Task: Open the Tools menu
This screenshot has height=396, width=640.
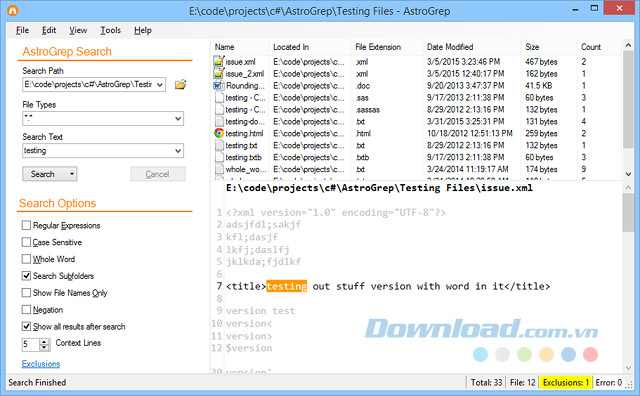Action: [x=111, y=30]
